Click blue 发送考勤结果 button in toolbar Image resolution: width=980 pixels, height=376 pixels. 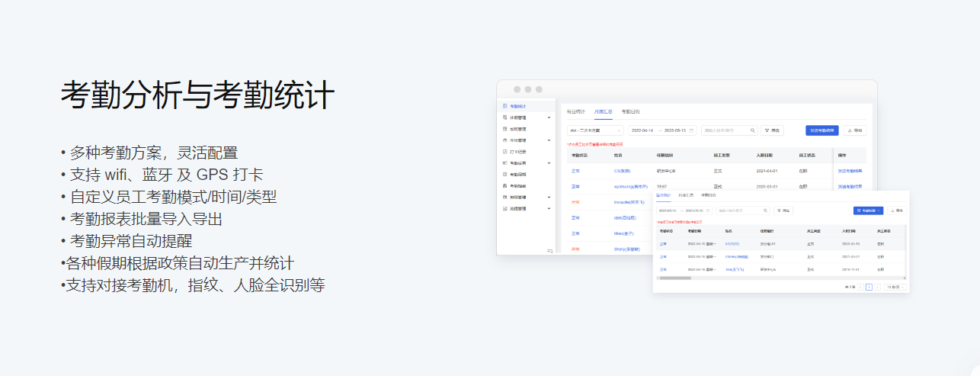(822, 130)
